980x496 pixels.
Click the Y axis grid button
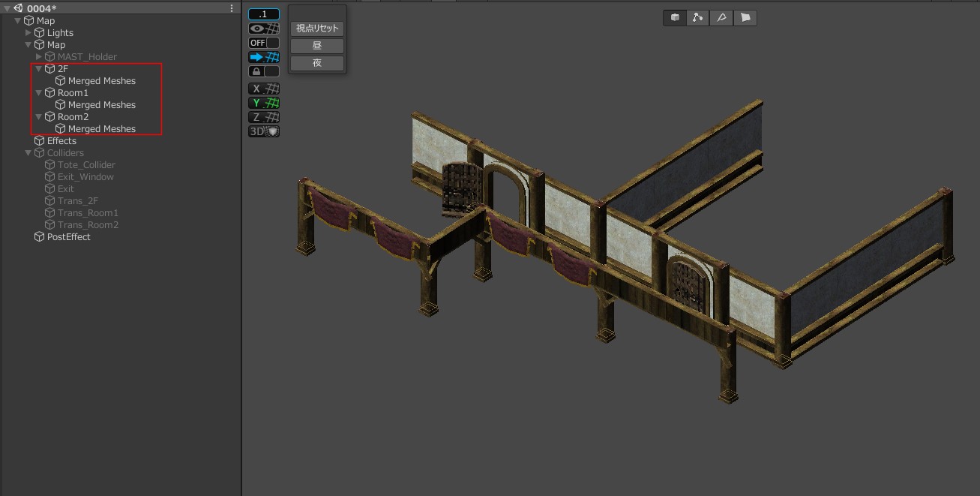click(x=264, y=103)
